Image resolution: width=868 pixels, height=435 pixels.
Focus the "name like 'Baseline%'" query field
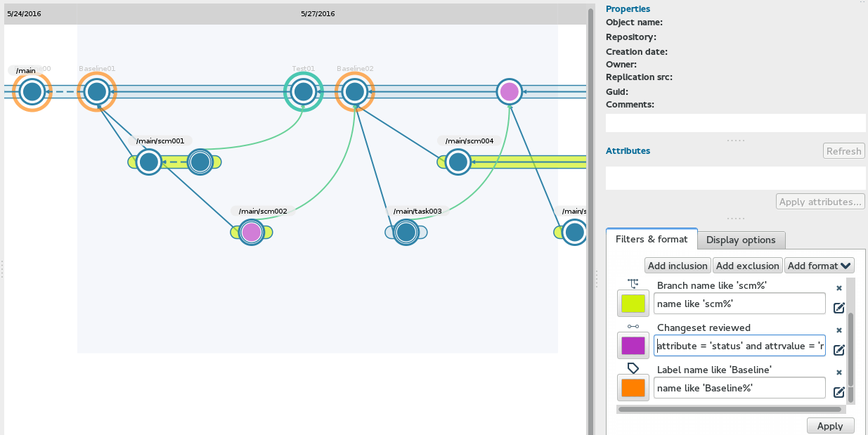(739, 388)
